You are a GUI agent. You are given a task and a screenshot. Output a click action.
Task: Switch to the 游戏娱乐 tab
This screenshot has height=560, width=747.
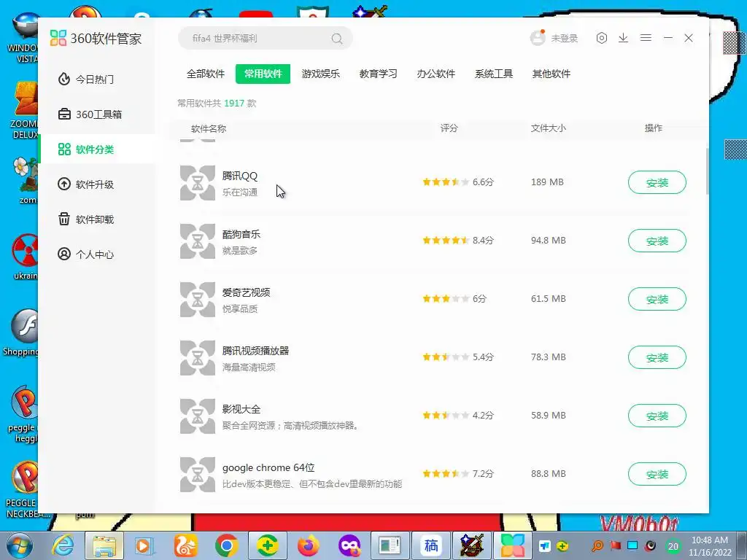pos(321,74)
